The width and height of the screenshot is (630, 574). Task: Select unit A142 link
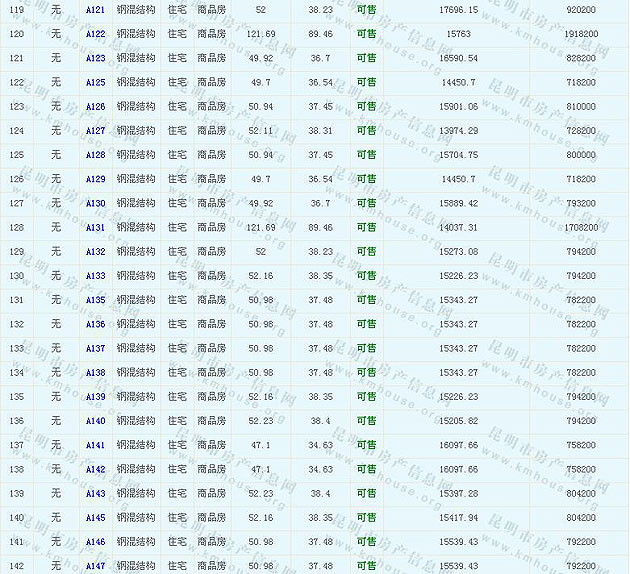pos(95,470)
